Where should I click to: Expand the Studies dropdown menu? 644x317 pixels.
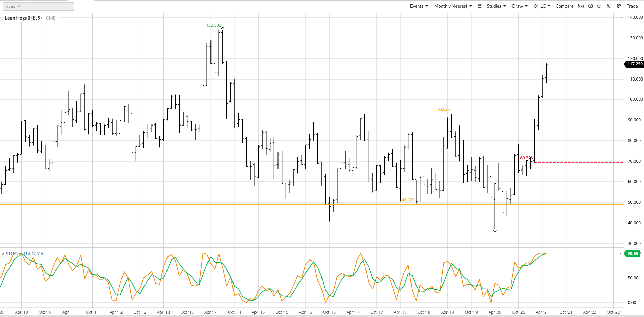pyautogui.click(x=496, y=6)
